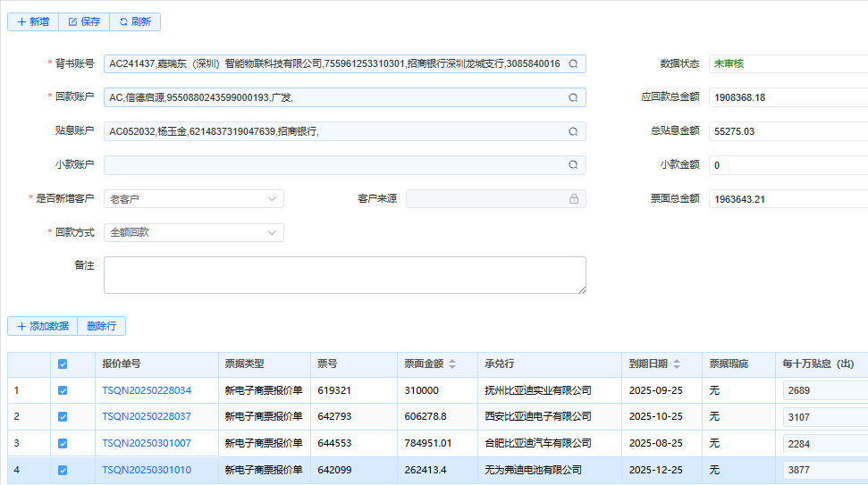Image resolution: width=868 pixels, height=485 pixels.
Task: Click 添加数据 button
Action: (x=42, y=326)
